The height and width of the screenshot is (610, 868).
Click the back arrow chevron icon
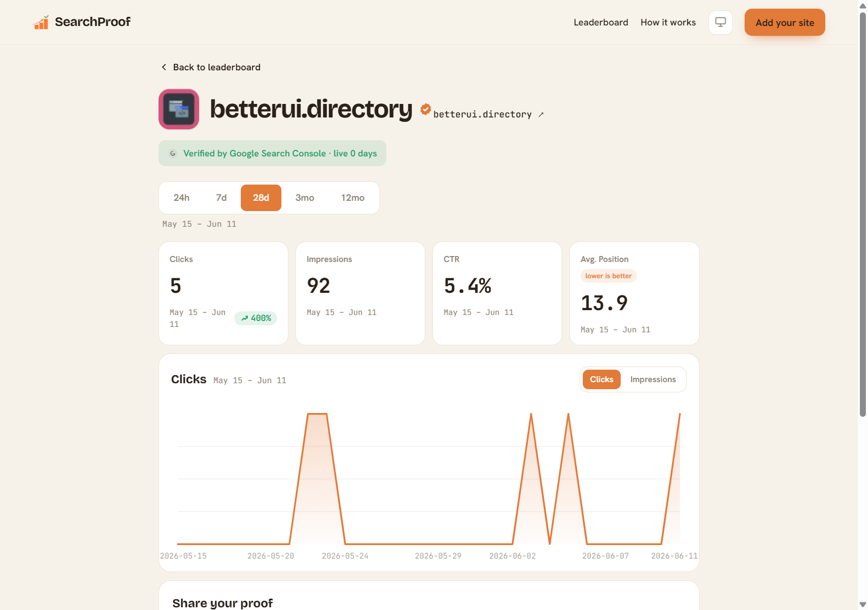pyautogui.click(x=164, y=67)
